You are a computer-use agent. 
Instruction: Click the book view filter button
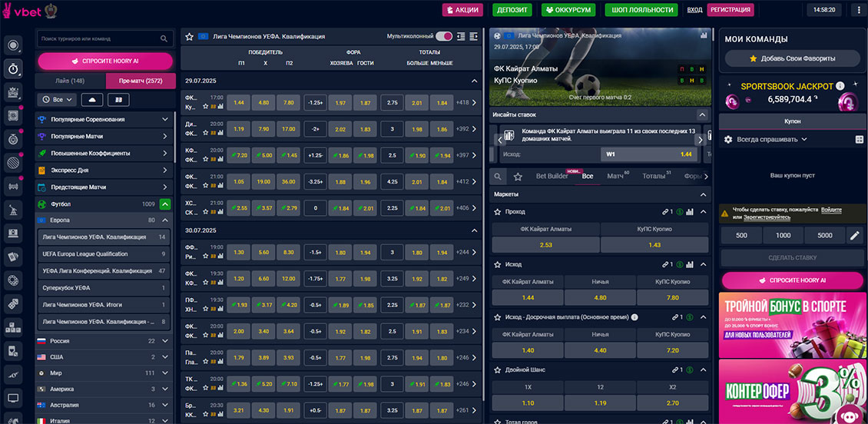(118, 100)
